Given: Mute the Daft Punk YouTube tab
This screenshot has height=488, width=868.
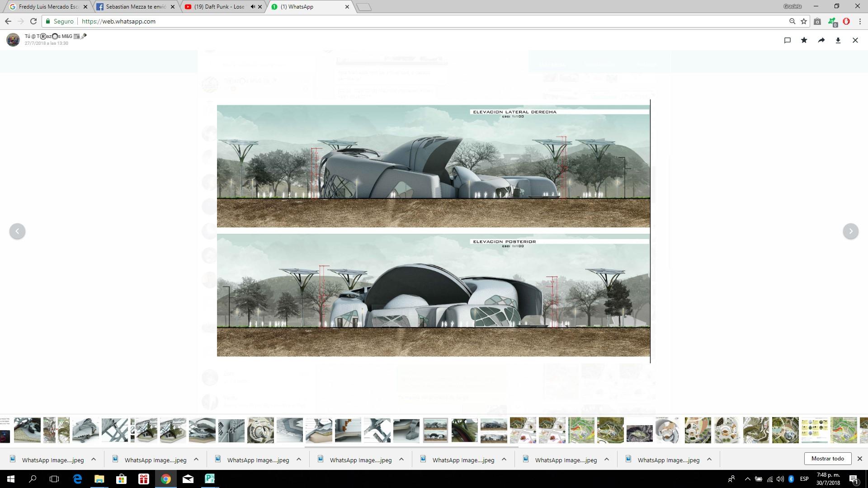Looking at the screenshot, I should [253, 7].
